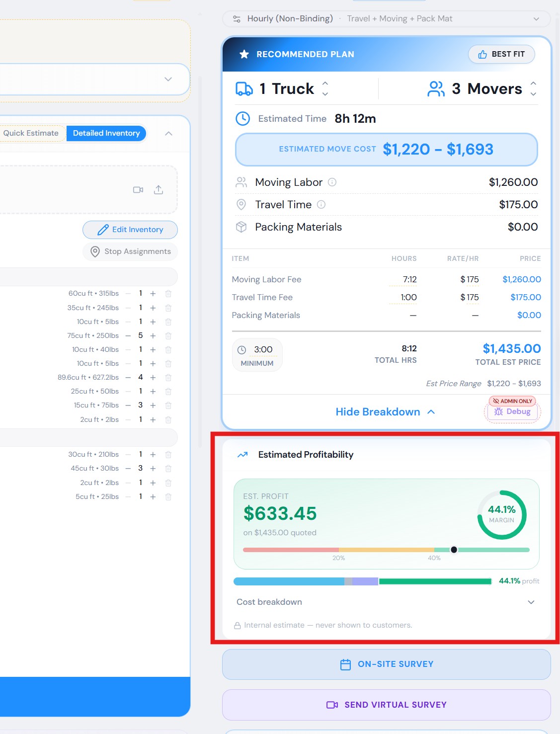Click the $1,435.00 total est price
Screen dimensions: 560x734
pos(512,349)
